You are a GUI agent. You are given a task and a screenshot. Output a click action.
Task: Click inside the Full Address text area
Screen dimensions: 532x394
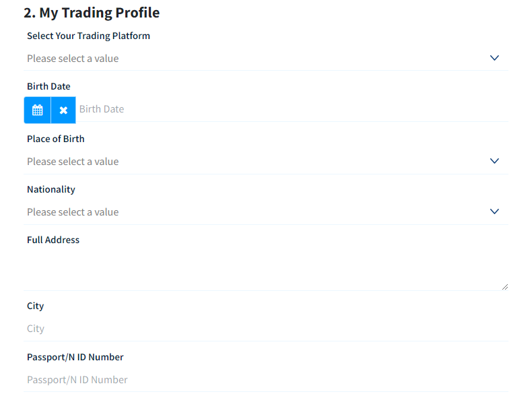pos(266,270)
